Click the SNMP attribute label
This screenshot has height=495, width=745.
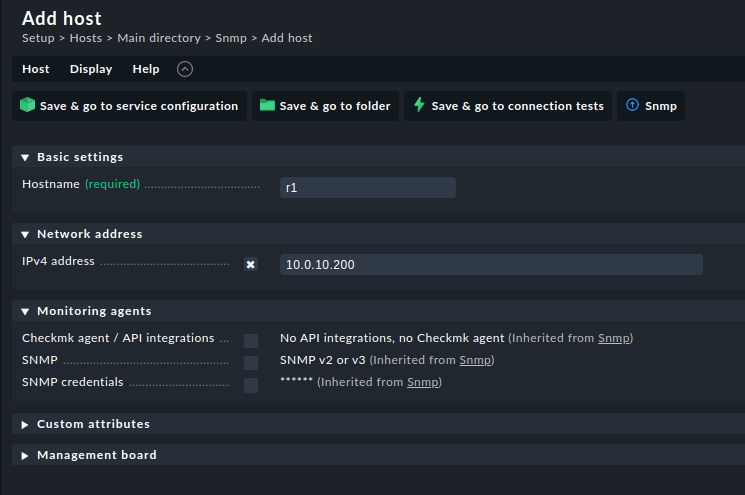[x=40, y=360]
